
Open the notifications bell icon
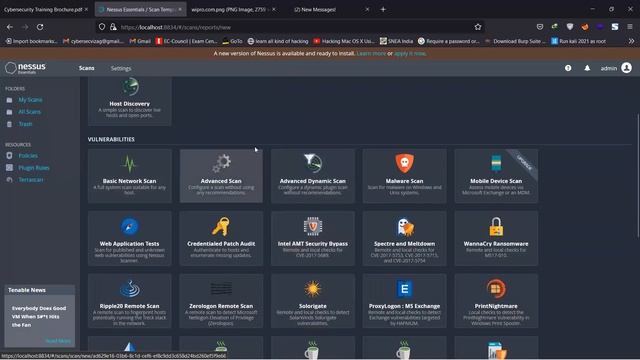[x=587, y=68]
